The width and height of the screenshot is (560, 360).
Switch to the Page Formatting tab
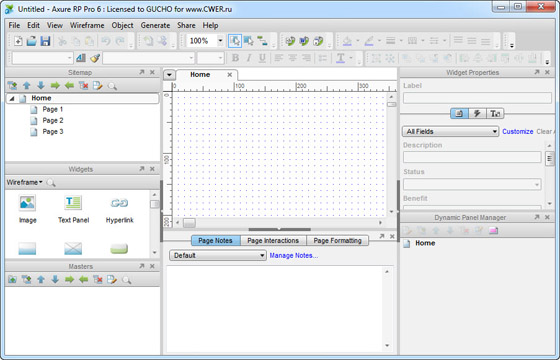click(x=338, y=241)
